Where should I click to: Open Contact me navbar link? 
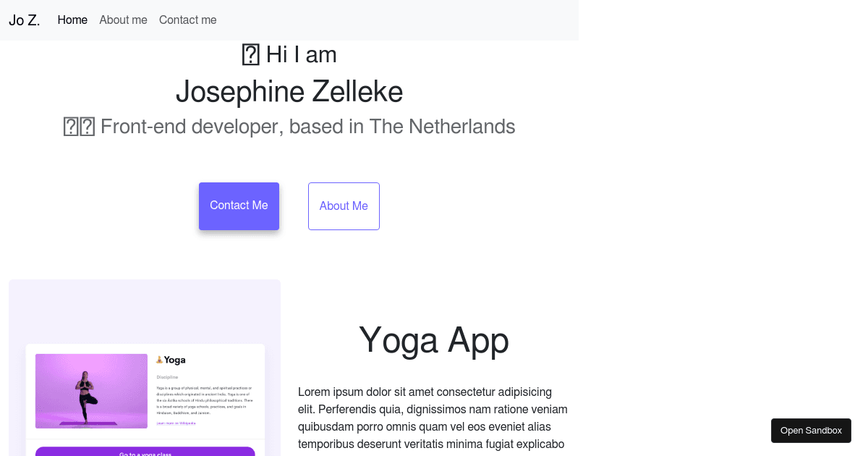click(x=188, y=20)
